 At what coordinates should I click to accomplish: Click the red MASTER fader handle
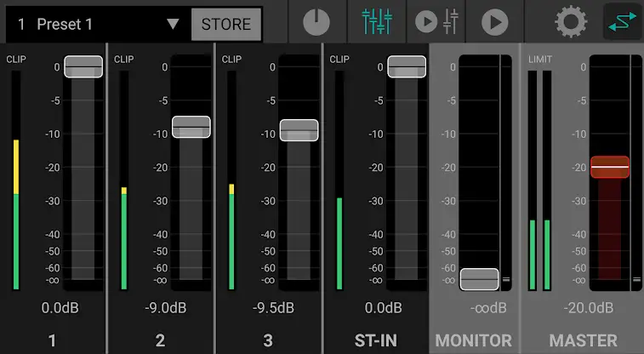tap(610, 167)
